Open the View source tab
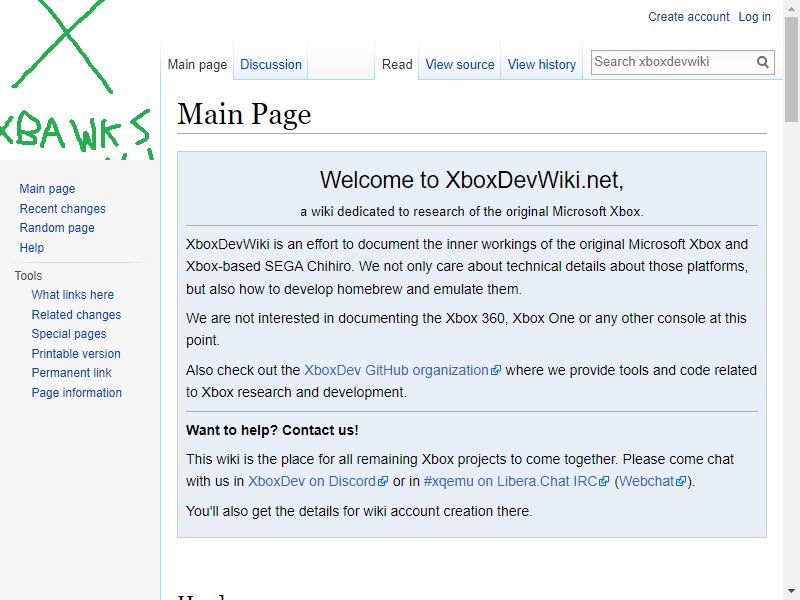This screenshot has width=800, height=600. [x=460, y=65]
